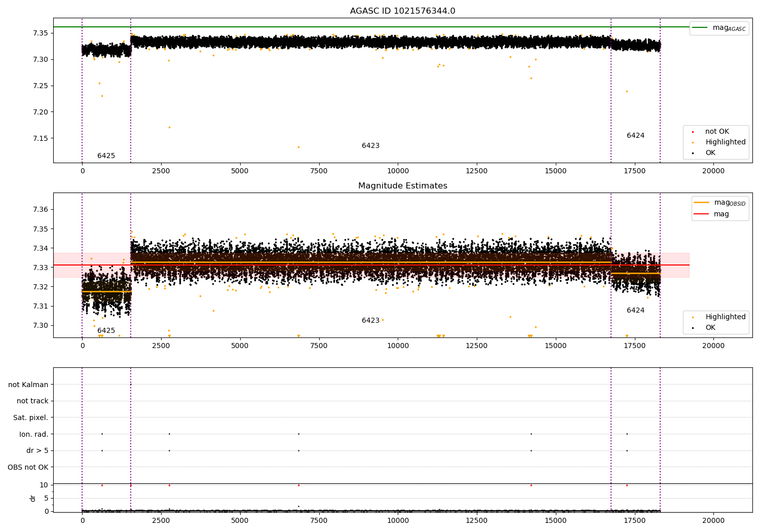Click the 'dr' axis label in bottom panel

click(x=33, y=498)
